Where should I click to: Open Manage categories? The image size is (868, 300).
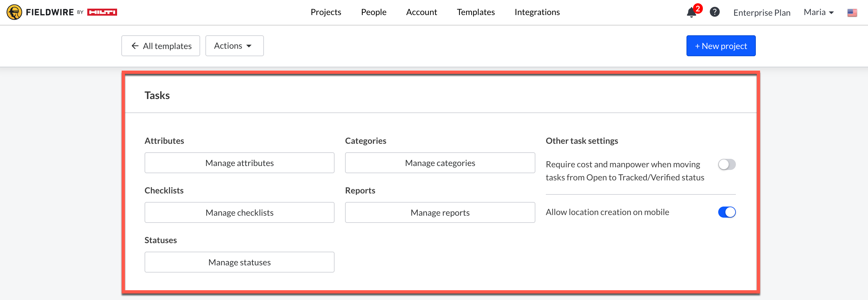pyautogui.click(x=440, y=163)
